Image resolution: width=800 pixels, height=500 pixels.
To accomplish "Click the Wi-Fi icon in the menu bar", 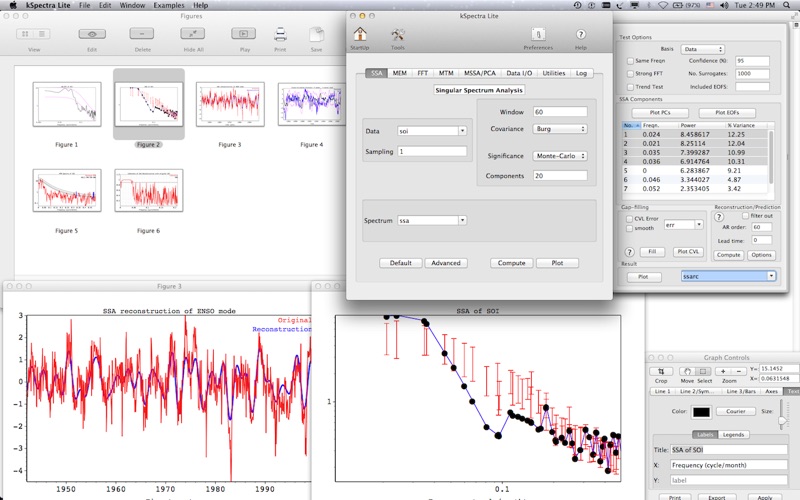I will [x=663, y=5].
